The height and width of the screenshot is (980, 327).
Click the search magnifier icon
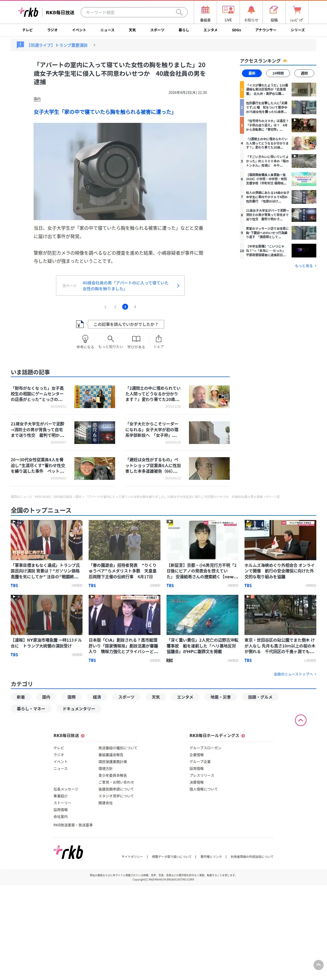[x=179, y=12]
